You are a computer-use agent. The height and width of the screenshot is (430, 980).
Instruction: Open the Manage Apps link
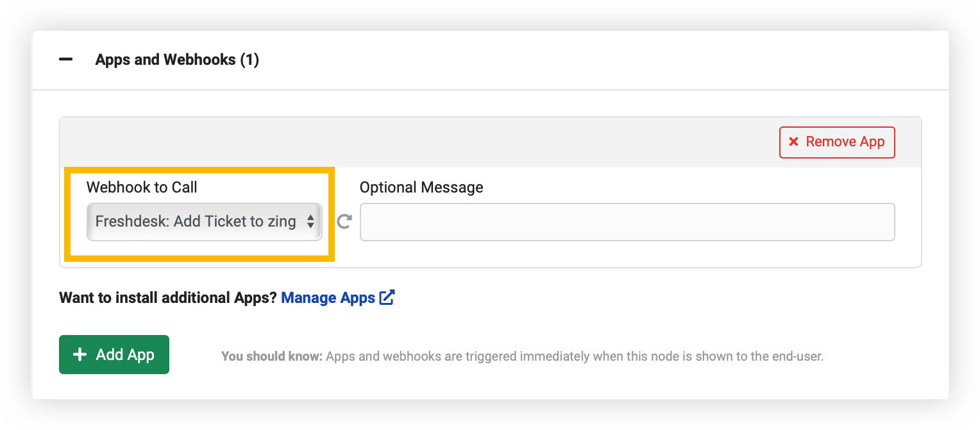click(x=328, y=298)
